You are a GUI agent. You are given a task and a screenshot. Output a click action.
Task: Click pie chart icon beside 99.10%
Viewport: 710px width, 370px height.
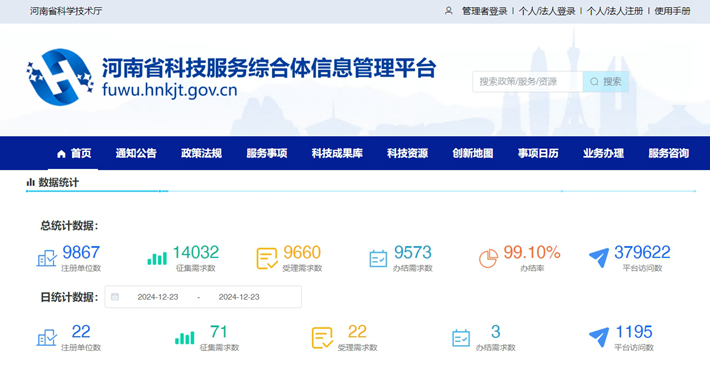pyautogui.click(x=488, y=259)
